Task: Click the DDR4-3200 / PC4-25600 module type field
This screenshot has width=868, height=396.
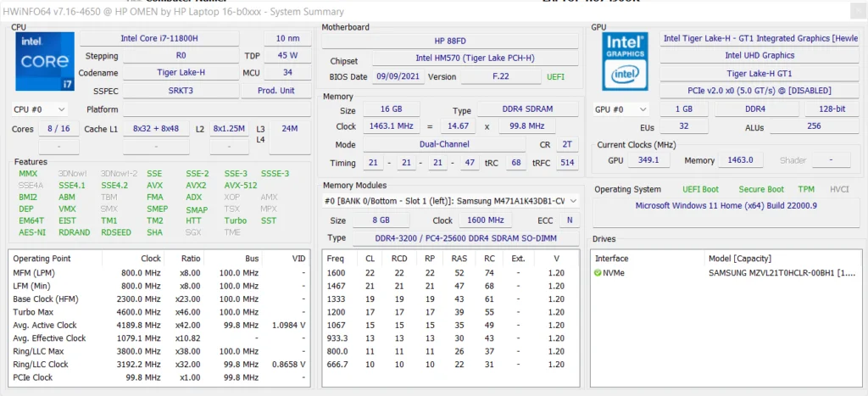Action: coord(465,238)
